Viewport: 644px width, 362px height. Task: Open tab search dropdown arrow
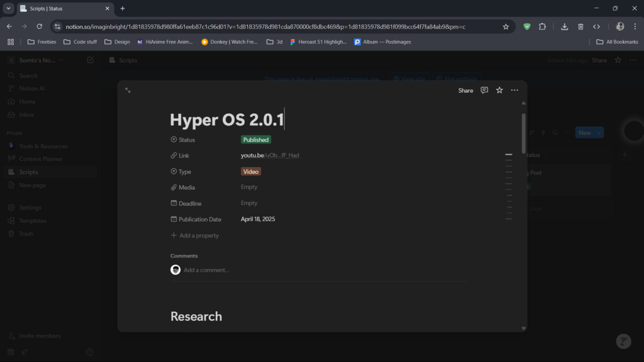tap(8, 8)
